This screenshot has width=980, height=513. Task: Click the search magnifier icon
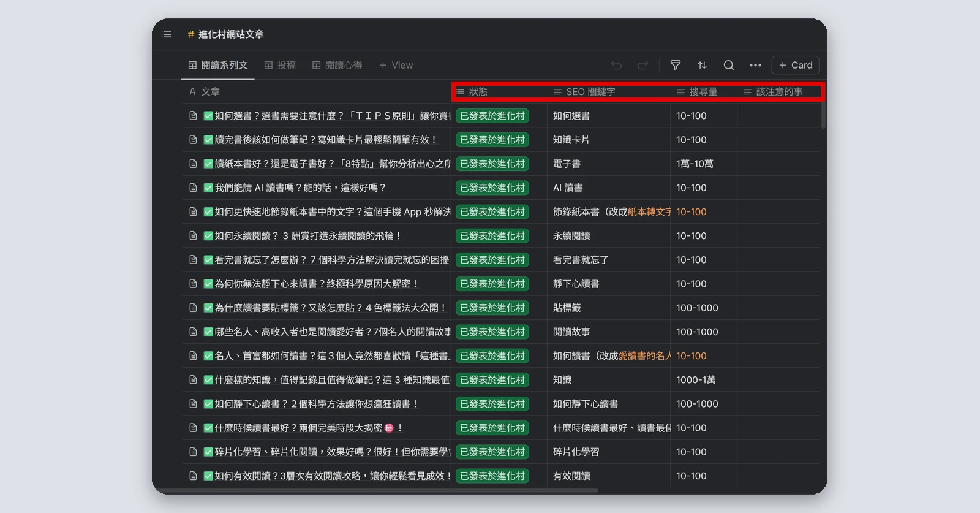click(x=728, y=65)
